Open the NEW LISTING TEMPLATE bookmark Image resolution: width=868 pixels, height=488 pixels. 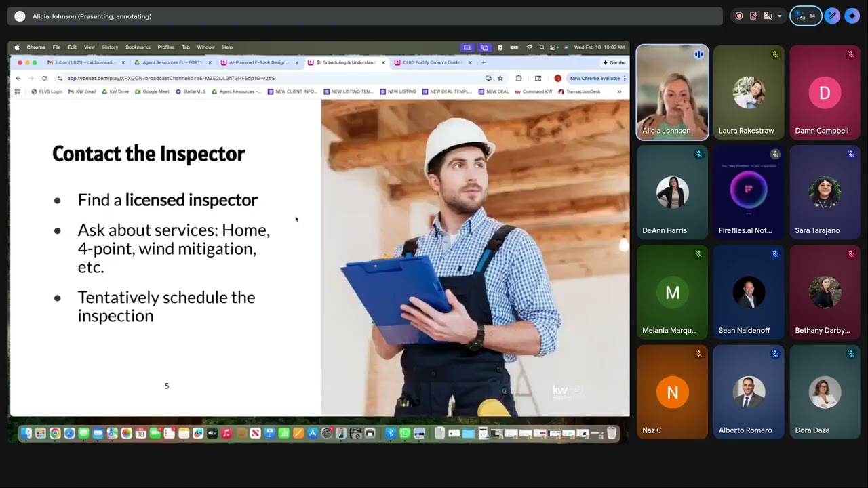[349, 91]
